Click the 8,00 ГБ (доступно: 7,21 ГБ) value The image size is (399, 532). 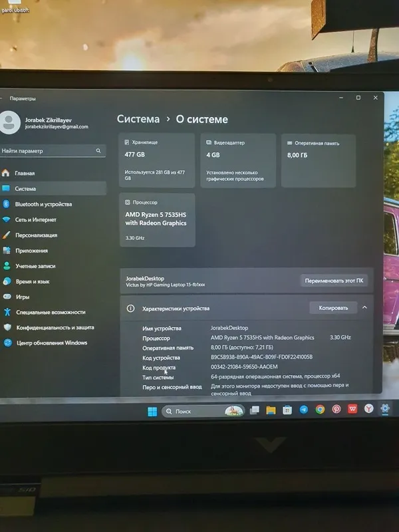tap(242, 347)
